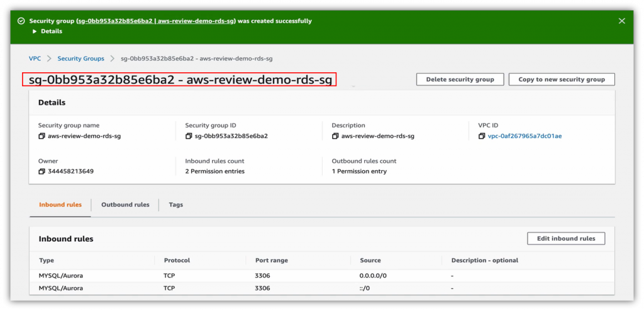Click the Type column header
Screen dimensions: 644x311
[x=47, y=261]
